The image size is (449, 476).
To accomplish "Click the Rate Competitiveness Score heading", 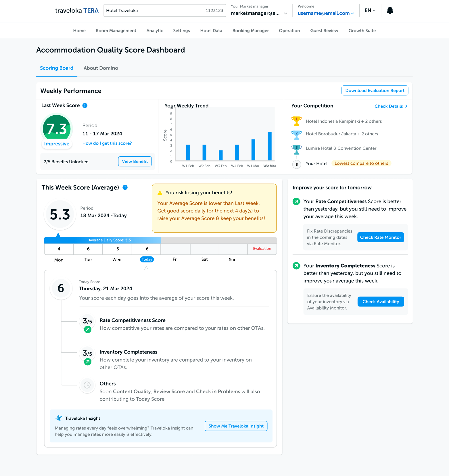I will [133, 320].
